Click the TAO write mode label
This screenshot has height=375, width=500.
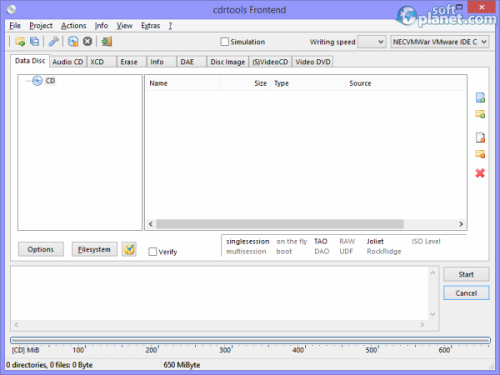coord(321,241)
